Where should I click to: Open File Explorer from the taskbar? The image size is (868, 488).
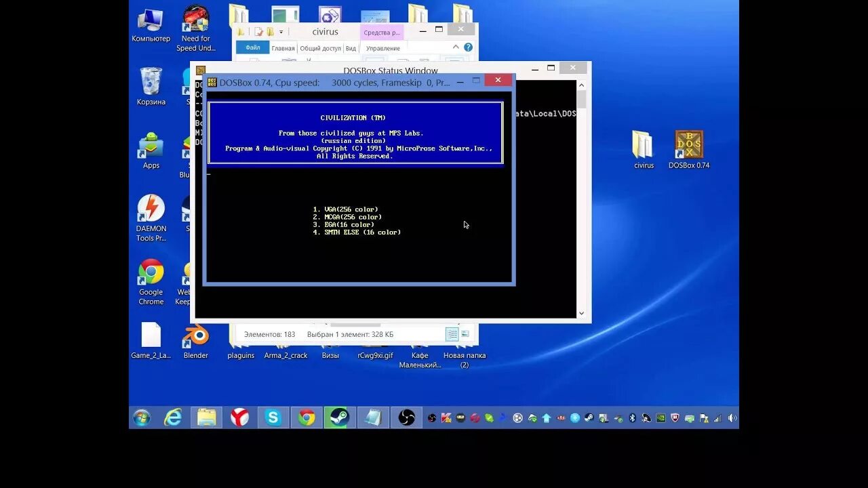pyautogui.click(x=206, y=418)
